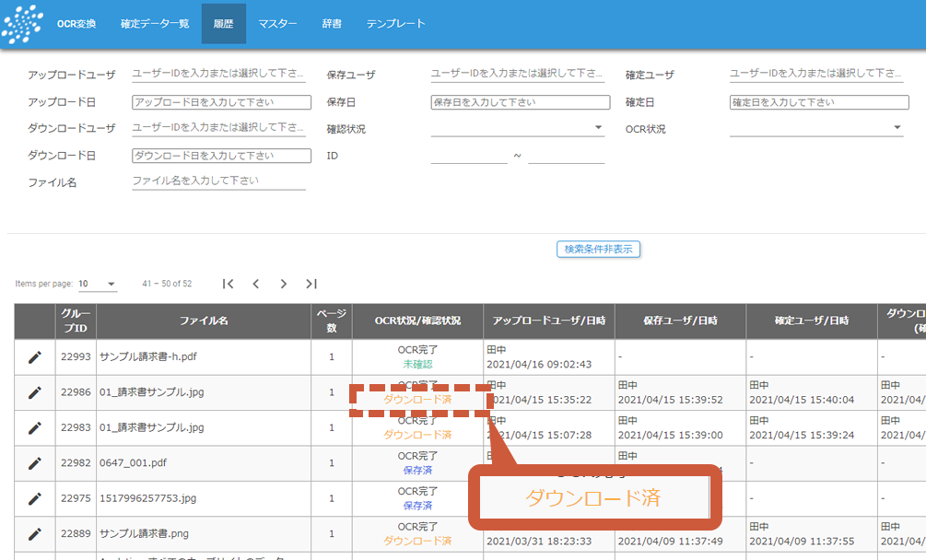Click pencil icon for group 22889
This screenshot has height=560, width=926.
tap(35, 533)
